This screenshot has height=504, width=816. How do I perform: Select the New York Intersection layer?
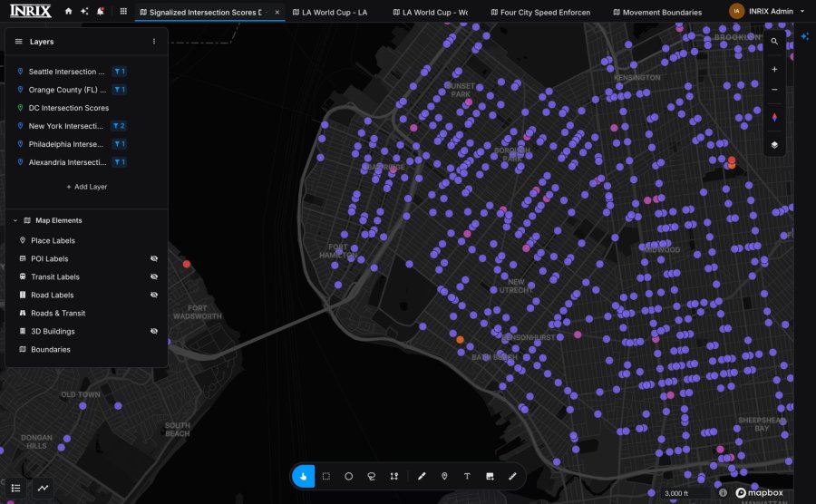65,126
